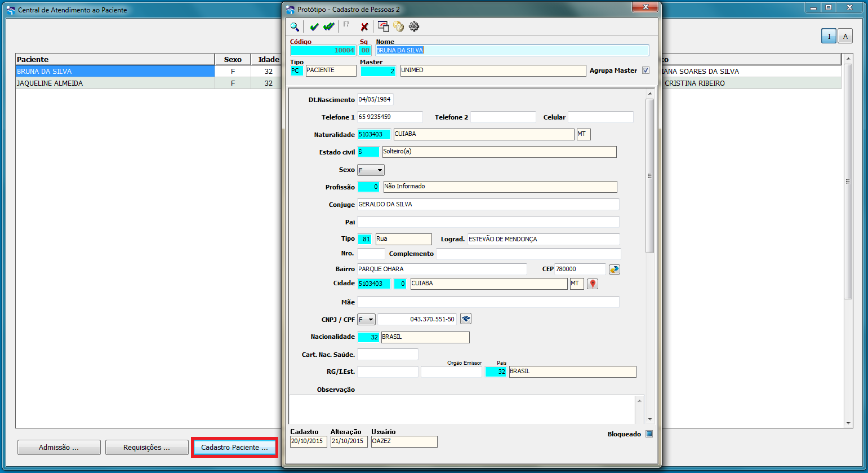Click the Lograd. field ESTEVÃO DE MENDONÇA
The height and width of the screenshot is (473, 868).
click(544, 239)
